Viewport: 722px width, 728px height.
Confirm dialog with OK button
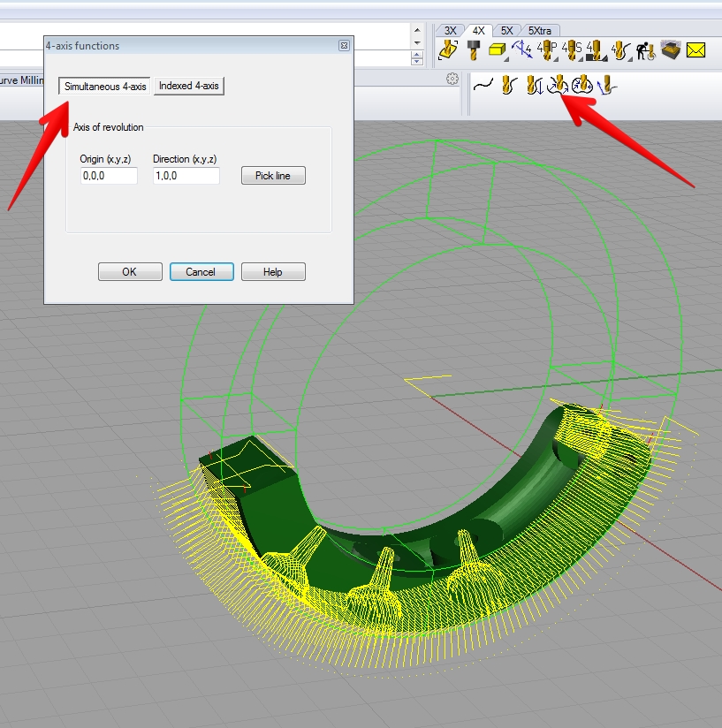point(130,272)
